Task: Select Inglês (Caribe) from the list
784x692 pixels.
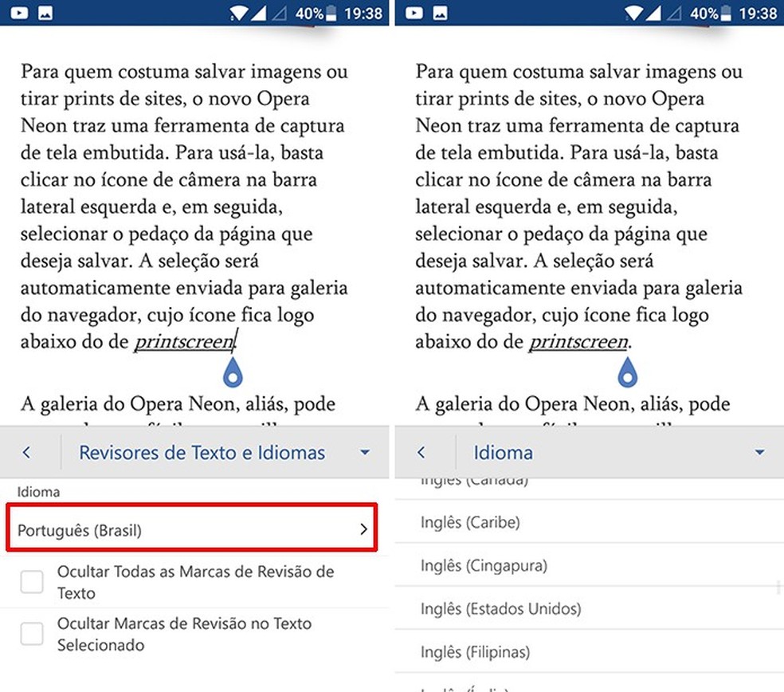Action: (x=470, y=522)
